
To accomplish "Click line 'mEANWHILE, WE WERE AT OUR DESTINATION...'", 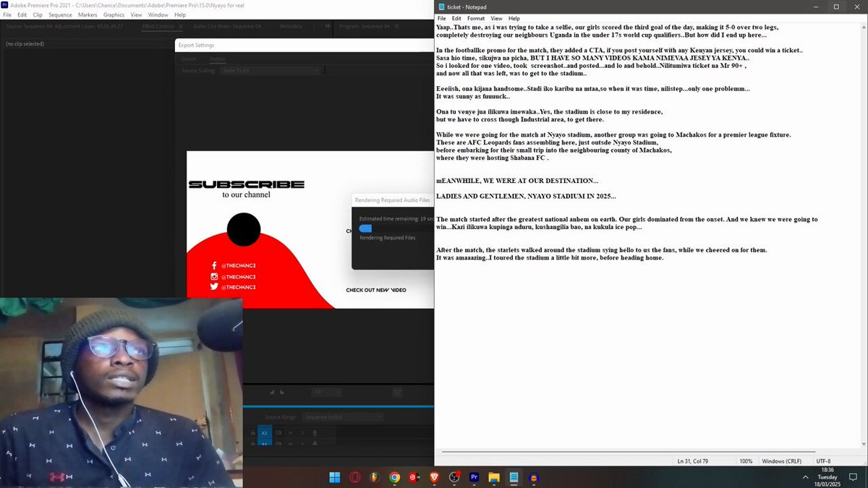I will (x=517, y=181).
